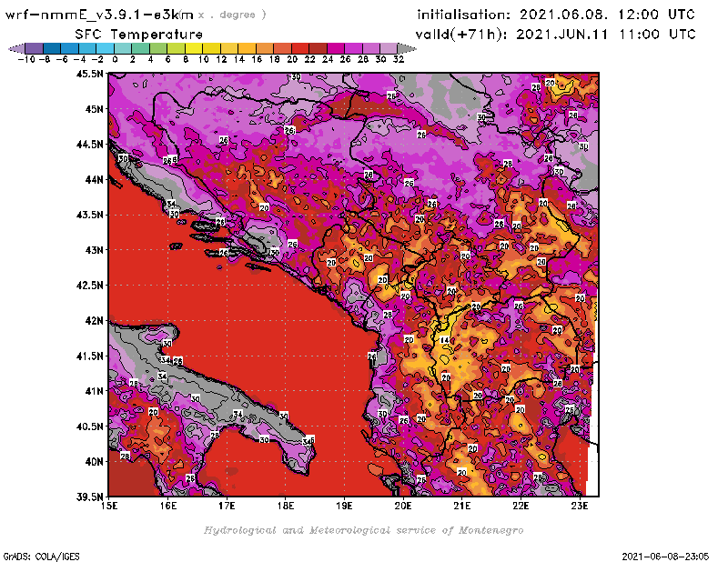
Task: Click the '32' legend tick value
Action: [399, 59]
